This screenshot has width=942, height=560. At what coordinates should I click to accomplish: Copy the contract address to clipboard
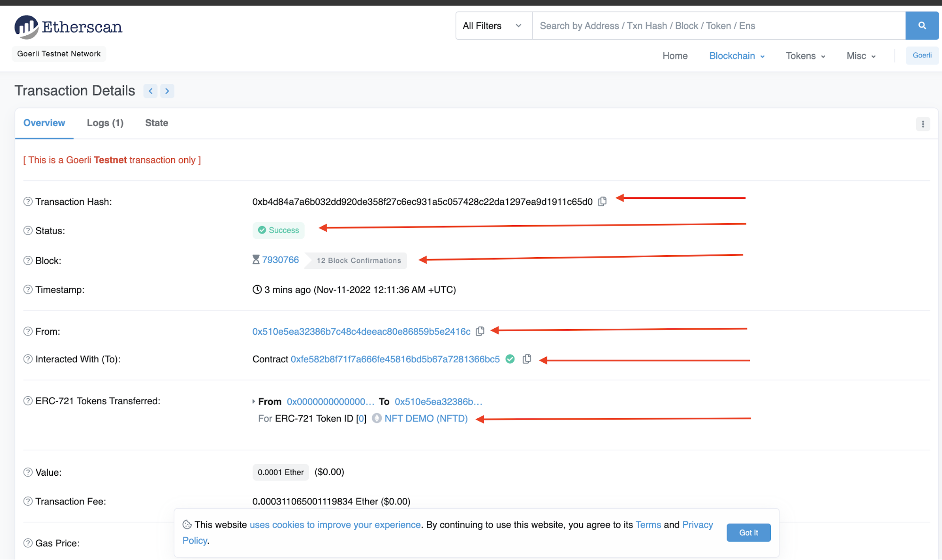527,359
